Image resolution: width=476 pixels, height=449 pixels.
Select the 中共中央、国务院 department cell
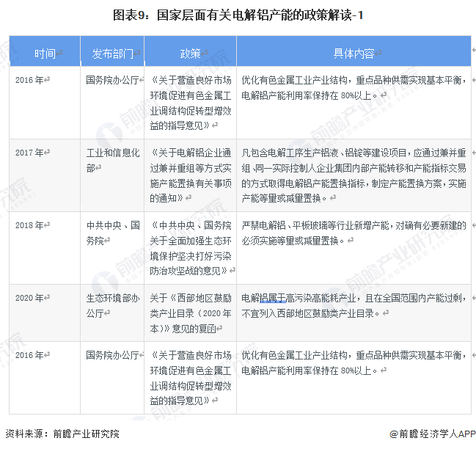pos(112,233)
